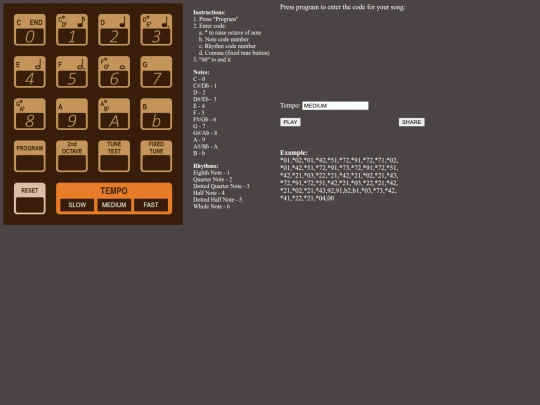Tap the E half-note key 4

pyautogui.click(x=30, y=72)
